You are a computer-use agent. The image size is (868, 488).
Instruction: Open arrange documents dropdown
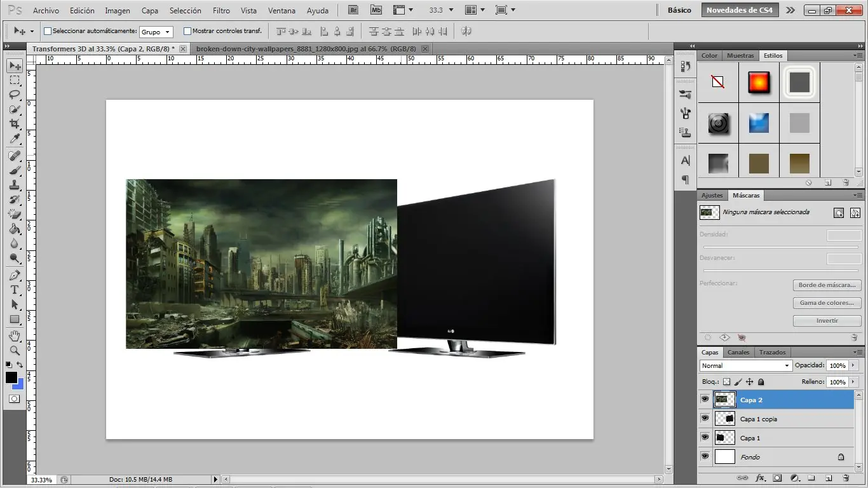pyautogui.click(x=475, y=10)
